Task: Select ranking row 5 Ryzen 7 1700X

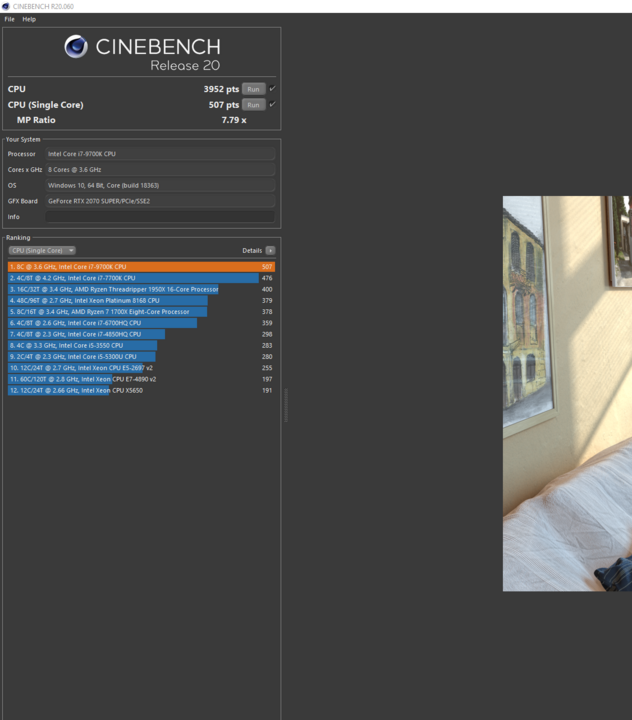Action: tap(141, 312)
